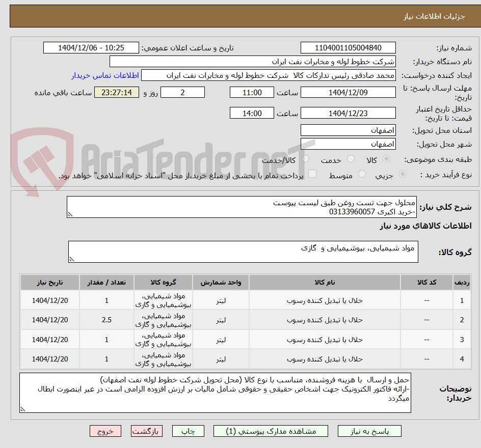Select the کالا/خدمت radio button
This screenshot has height=448, width=481.
(305, 159)
